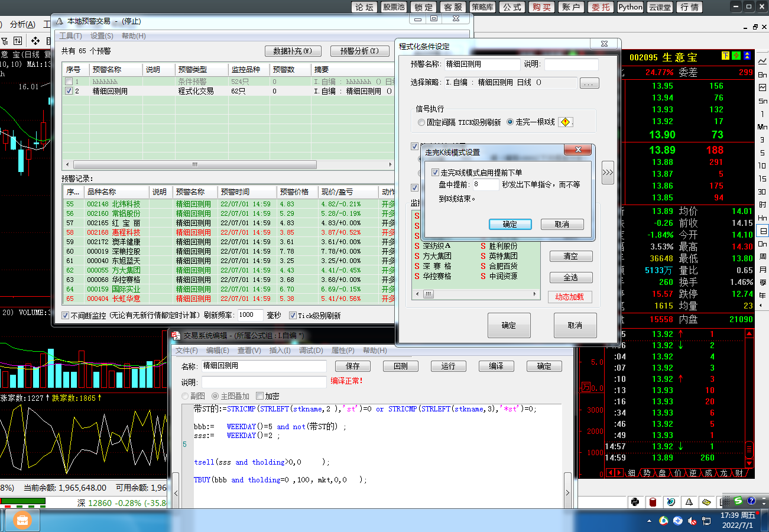This screenshot has height=532, width=769.
Task: Select the 固定间隔 TICK级别刷新 radio button
Action: pos(421,122)
